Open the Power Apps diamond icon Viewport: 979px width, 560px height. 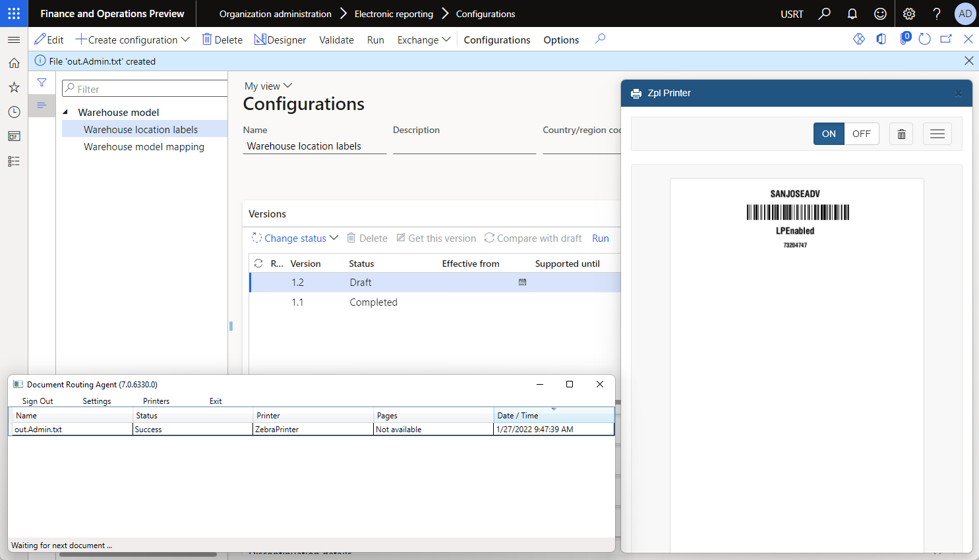click(x=859, y=39)
